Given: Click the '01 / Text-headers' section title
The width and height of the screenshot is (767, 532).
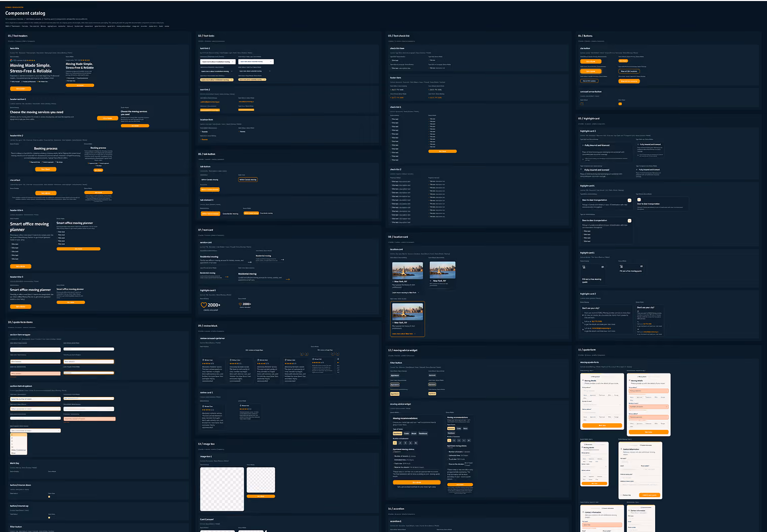Looking at the screenshot, I should tap(18, 36).
